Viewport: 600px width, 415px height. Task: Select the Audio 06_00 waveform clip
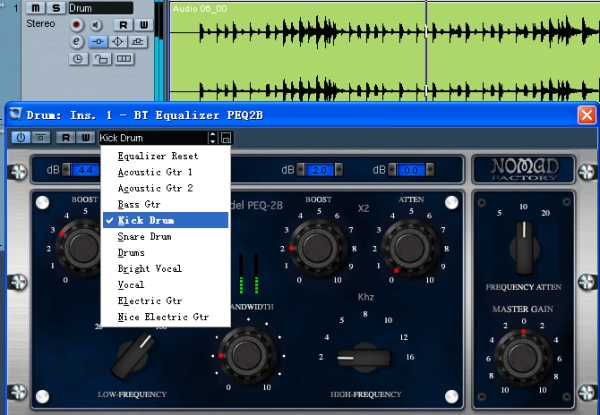click(384, 52)
